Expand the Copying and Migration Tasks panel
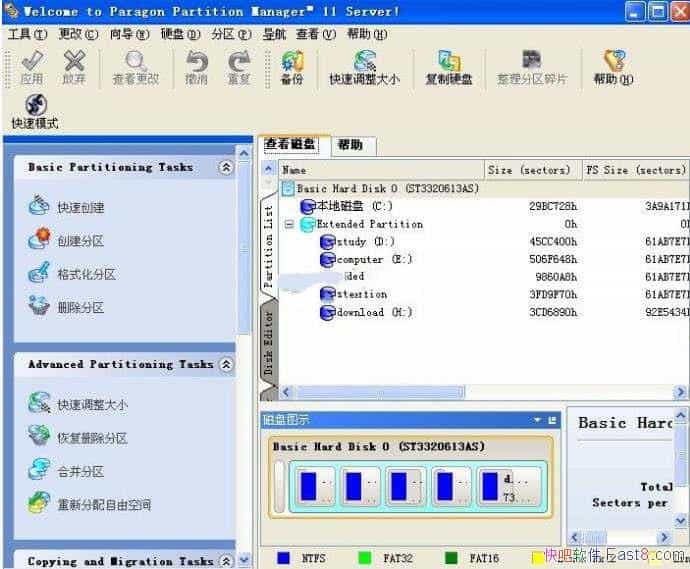Viewport: 690px width, 569px height. [226, 561]
